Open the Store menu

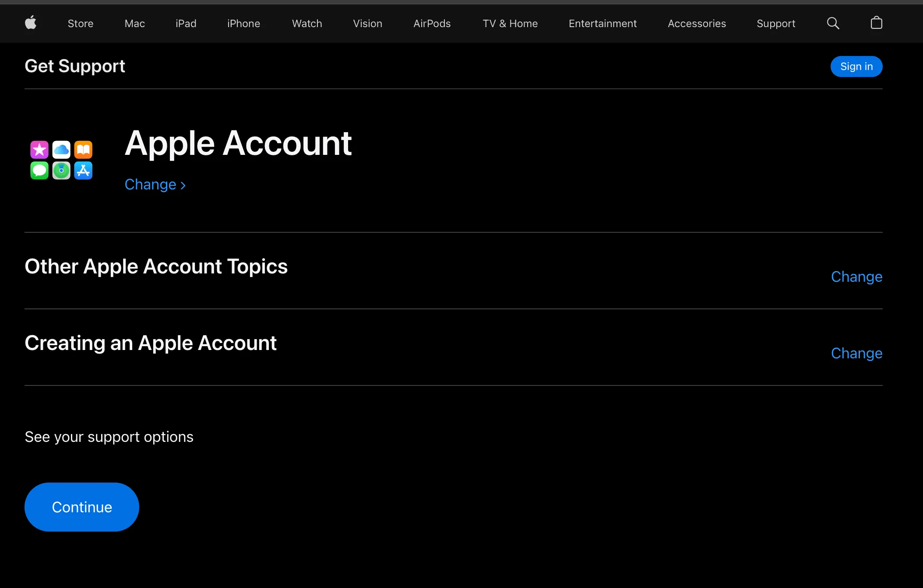81,24
